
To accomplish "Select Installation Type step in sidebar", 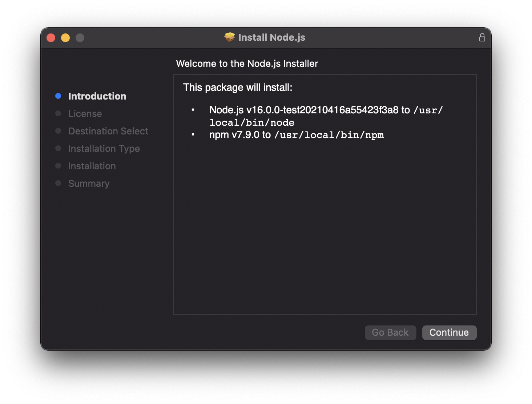I will click(x=104, y=149).
